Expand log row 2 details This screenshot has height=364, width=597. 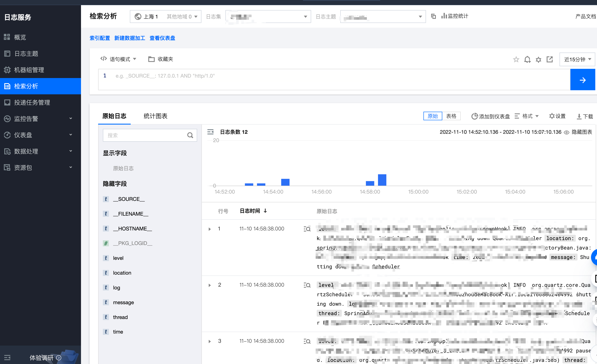[x=210, y=285]
